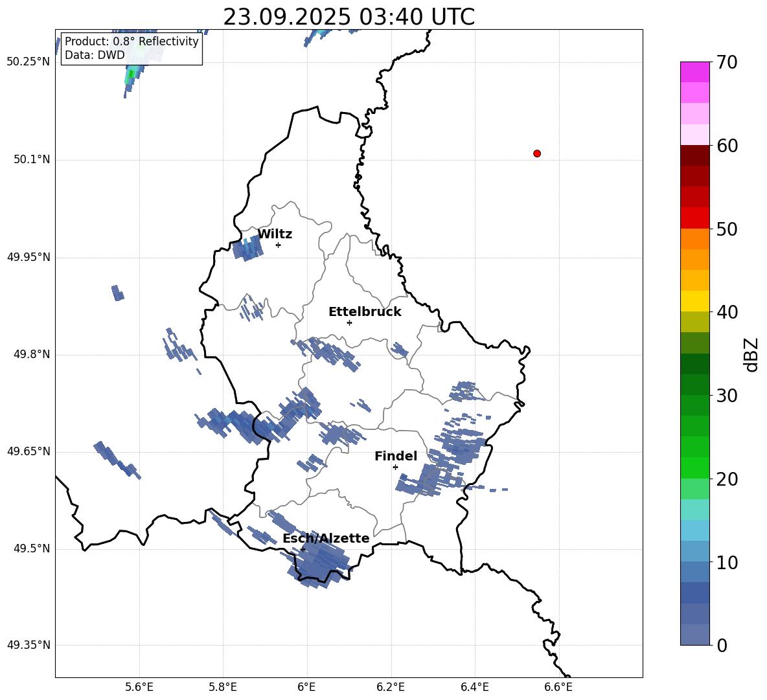Click the Product: 0.8° Reflectivity text
Image resolution: width=767 pixels, height=700 pixels.
click(132, 41)
